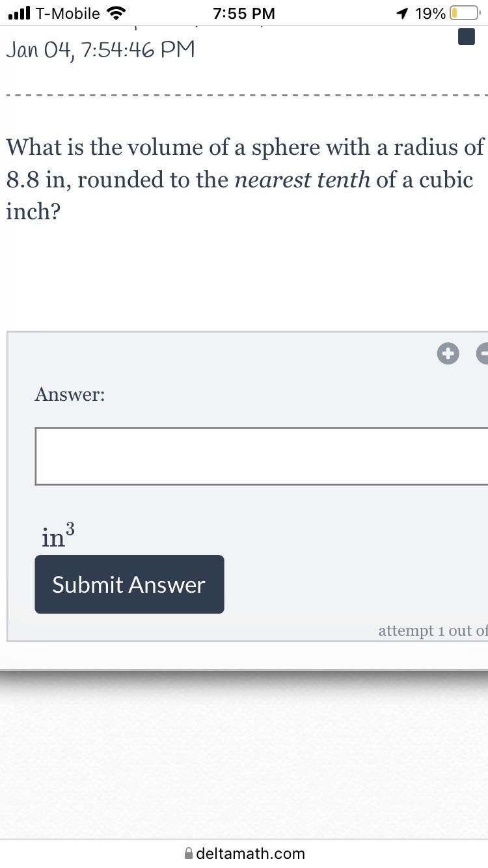Tap the T-Mobile carrier label
The image size is (488, 868).
68,14
